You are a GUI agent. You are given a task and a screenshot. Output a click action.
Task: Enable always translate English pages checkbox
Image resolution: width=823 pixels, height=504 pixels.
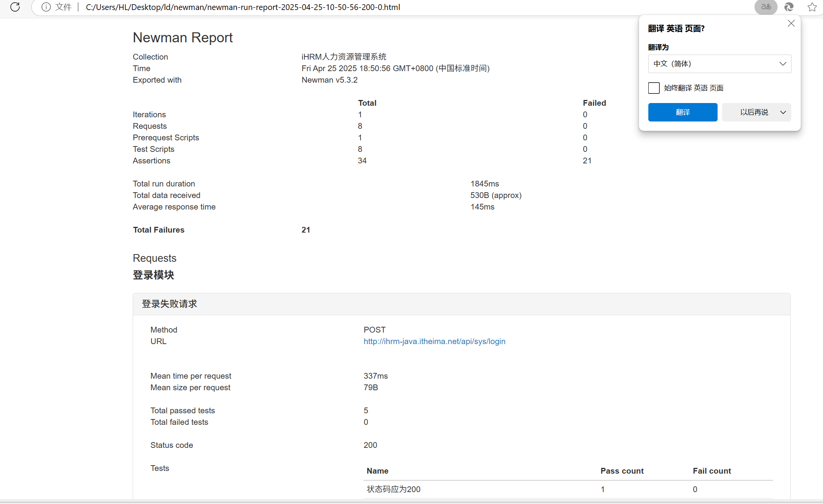pos(654,88)
